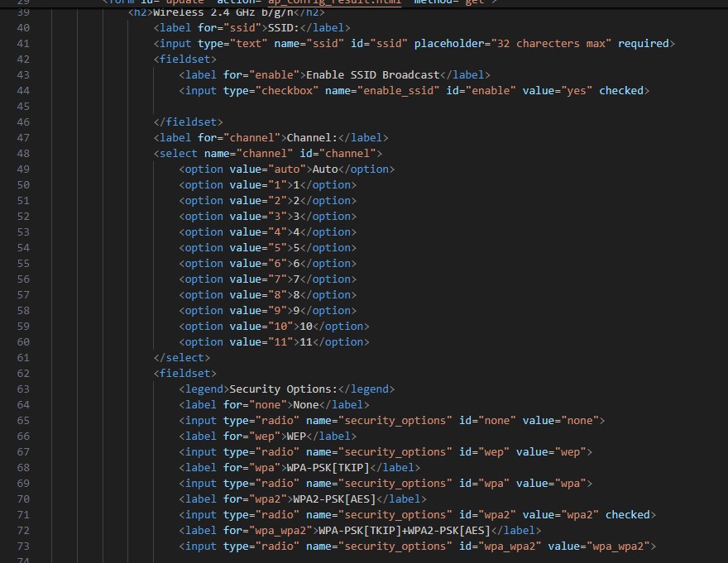728x563 pixels.
Task: Click the radio input with value "wpa"
Action: click(x=386, y=484)
